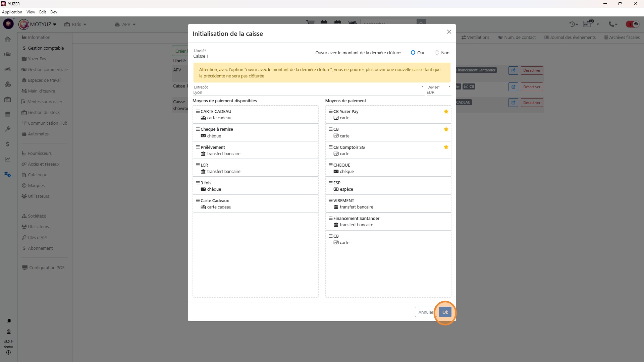Select the Non radio option
The image size is (644, 362).
pos(437,53)
